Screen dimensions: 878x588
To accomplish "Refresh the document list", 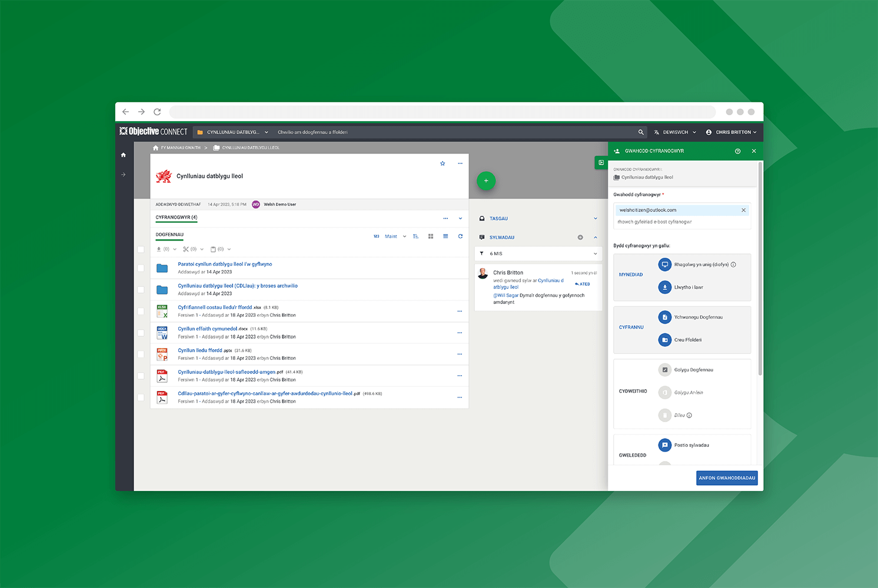I will (460, 236).
